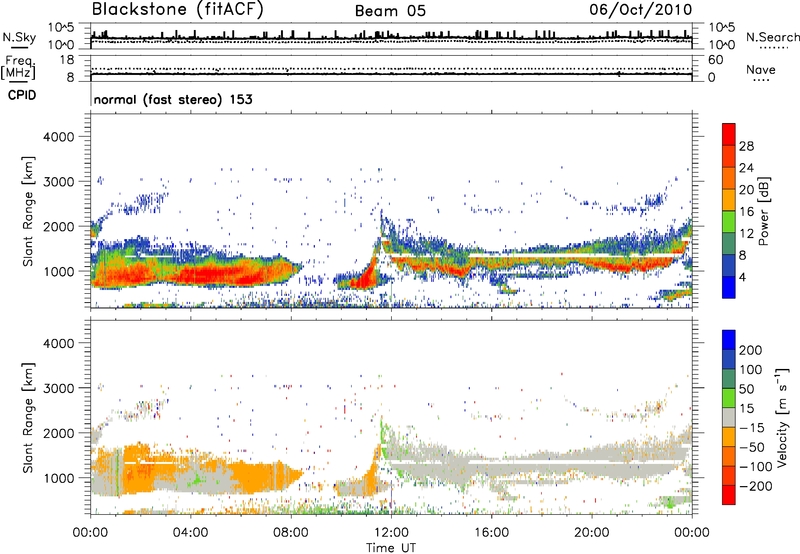Click Slant Range label of velocity panel

(x=28, y=418)
